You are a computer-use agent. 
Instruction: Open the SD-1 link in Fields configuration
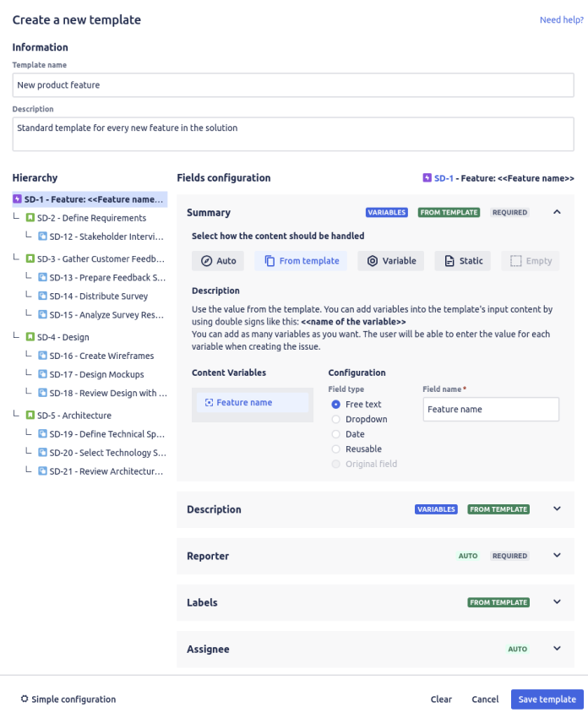pyautogui.click(x=444, y=178)
